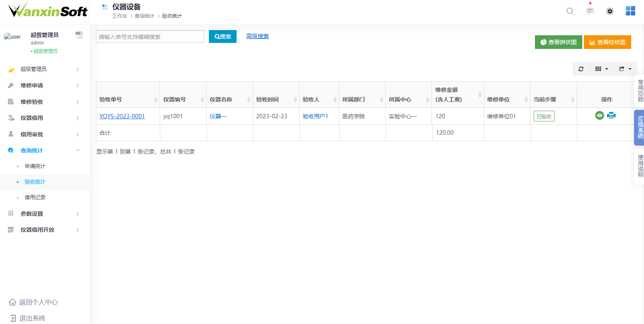Select 申请统计 in the sidebar

click(35, 166)
